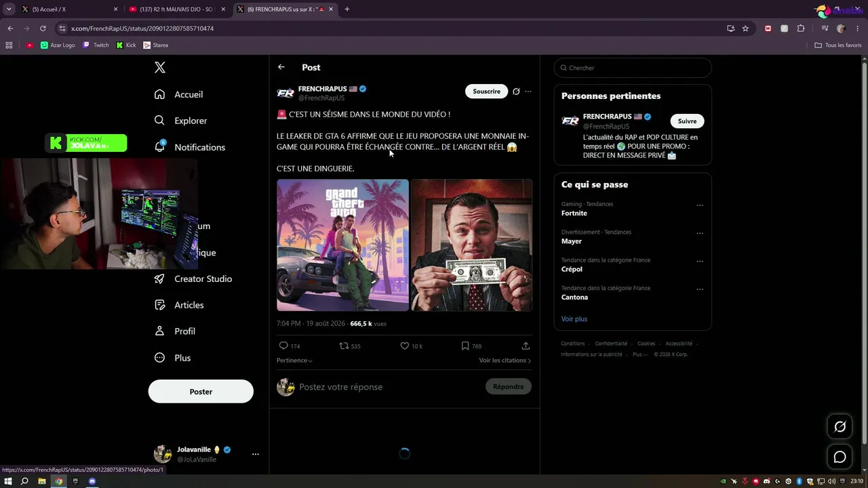
Task: Click the Poster button
Action: pyautogui.click(x=201, y=392)
